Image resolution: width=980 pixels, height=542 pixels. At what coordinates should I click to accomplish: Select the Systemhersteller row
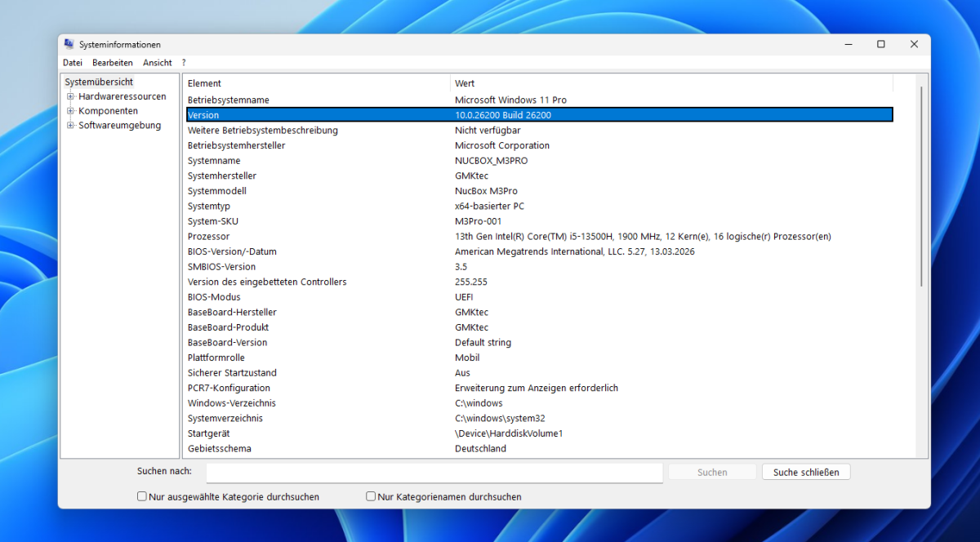click(x=539, y=175)
